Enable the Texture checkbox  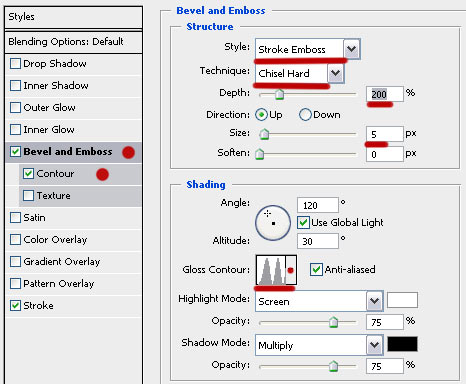coord(28,195)
